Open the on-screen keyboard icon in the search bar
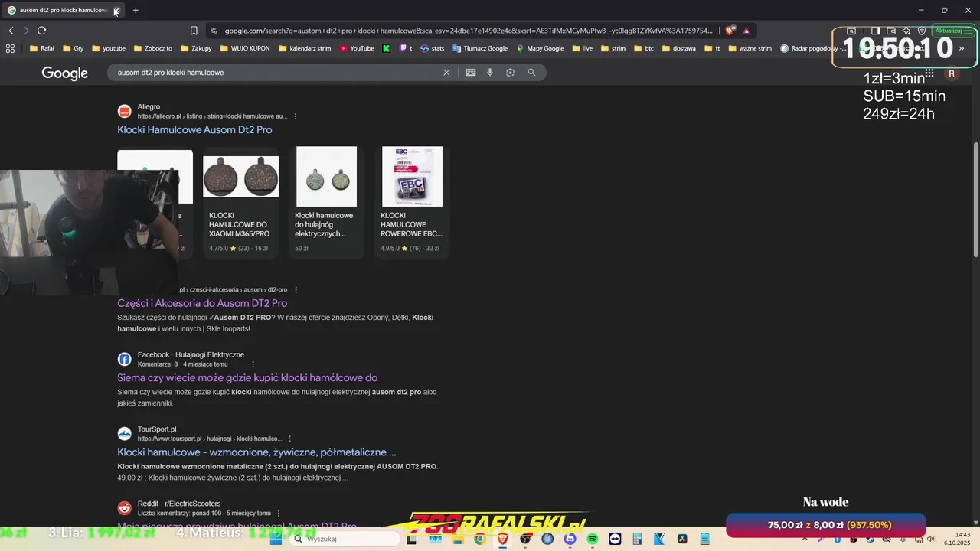 tap(470, 72)
